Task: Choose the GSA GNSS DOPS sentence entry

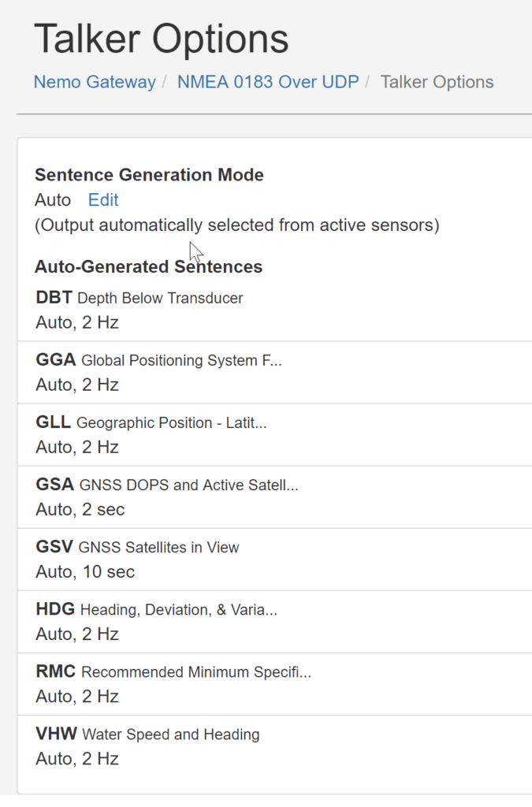Action: tap(167, 485)
